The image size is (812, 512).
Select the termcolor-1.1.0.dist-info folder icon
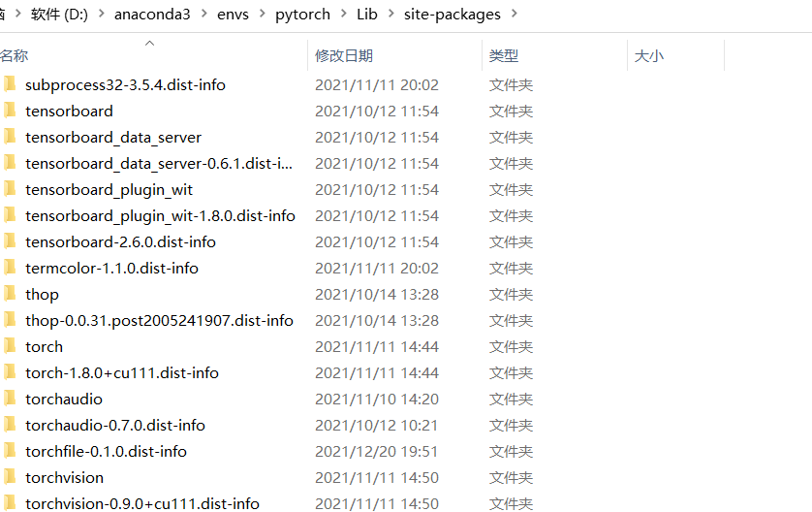[x=10, y=268]
